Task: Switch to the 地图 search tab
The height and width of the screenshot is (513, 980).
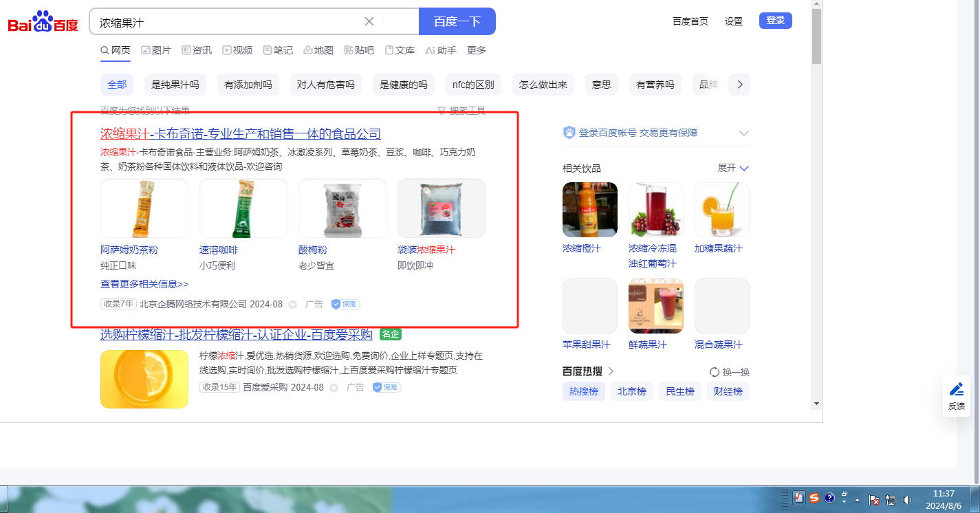Action: [x=318, y=50]
